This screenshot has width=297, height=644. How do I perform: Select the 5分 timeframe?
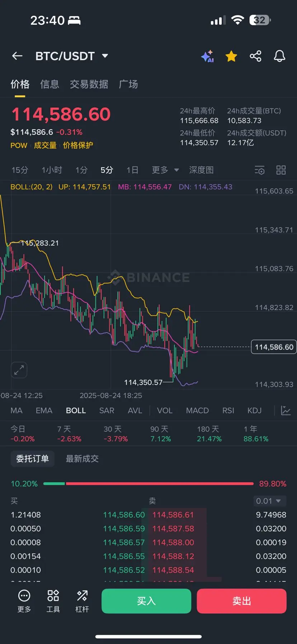click(x=107, y=170)
